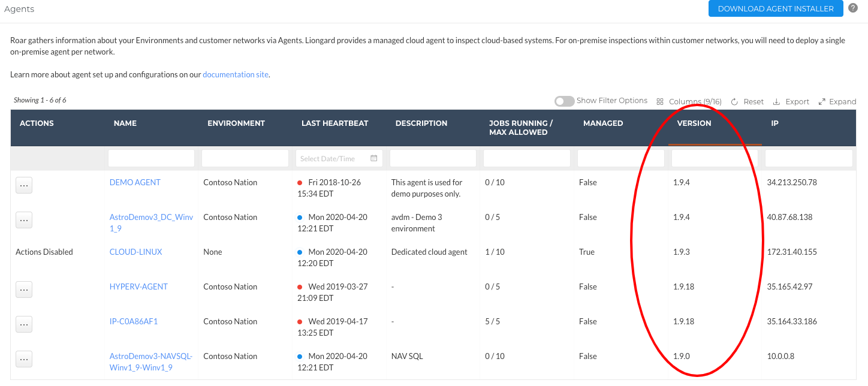This screenshot has width=868, height=386.
Task: Open actions menu for IP-C0A86AF1 row
Action: click(24, 324)
